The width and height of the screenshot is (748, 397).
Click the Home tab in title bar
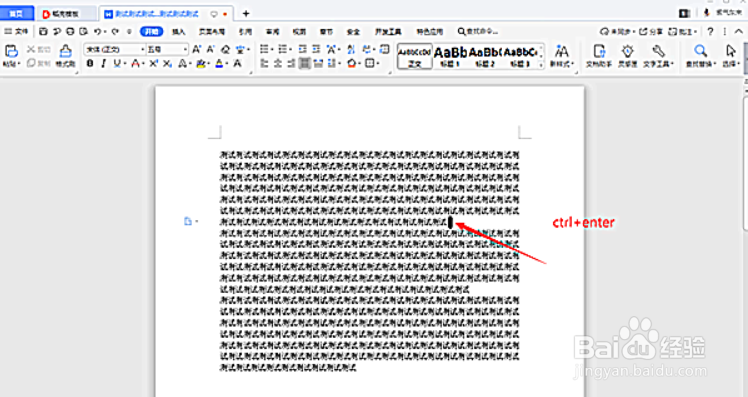click(x=17, y=13)
